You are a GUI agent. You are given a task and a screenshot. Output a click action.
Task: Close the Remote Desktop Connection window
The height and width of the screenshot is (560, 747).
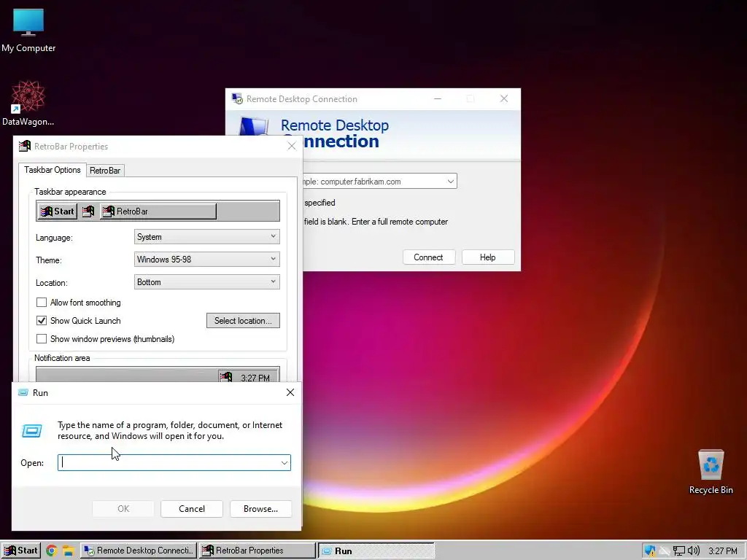pos(504,98)
